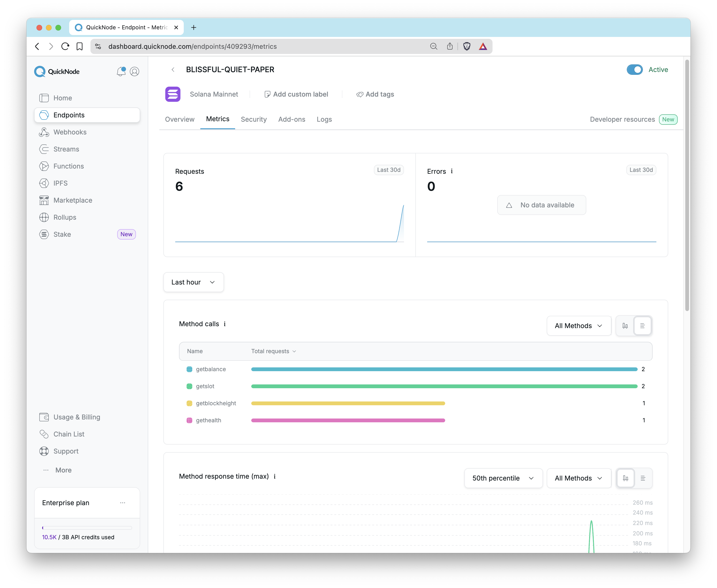This screenshot has width=717, height=588.
Task: Open the 50th percentile dropdown
Action: [x=503, y=478]
